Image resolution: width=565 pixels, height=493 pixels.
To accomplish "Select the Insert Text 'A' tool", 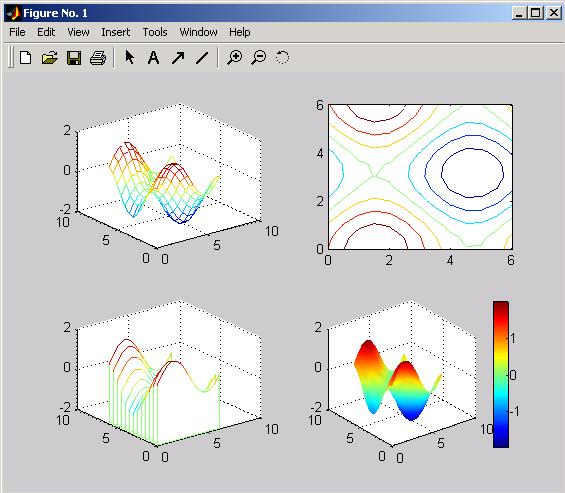I will tap(154, 57).
